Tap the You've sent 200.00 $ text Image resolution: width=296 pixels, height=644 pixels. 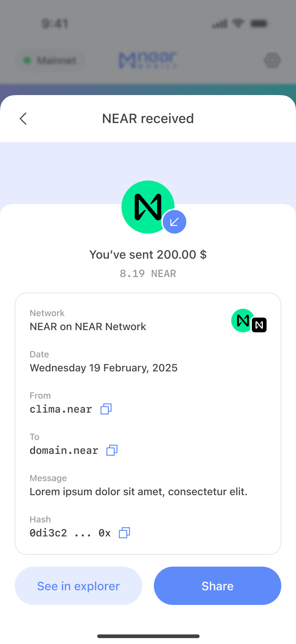click(x=148, y=255)
